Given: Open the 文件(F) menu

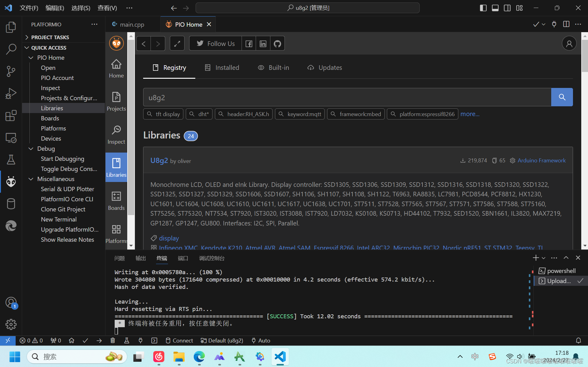Looking at the screenshot, I should pyautogui.click(x=29, y=8).
